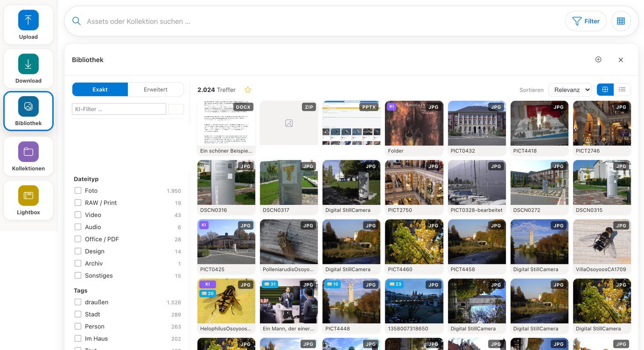
Task: Select the Exakt filter tab
Action: (100, 89)
